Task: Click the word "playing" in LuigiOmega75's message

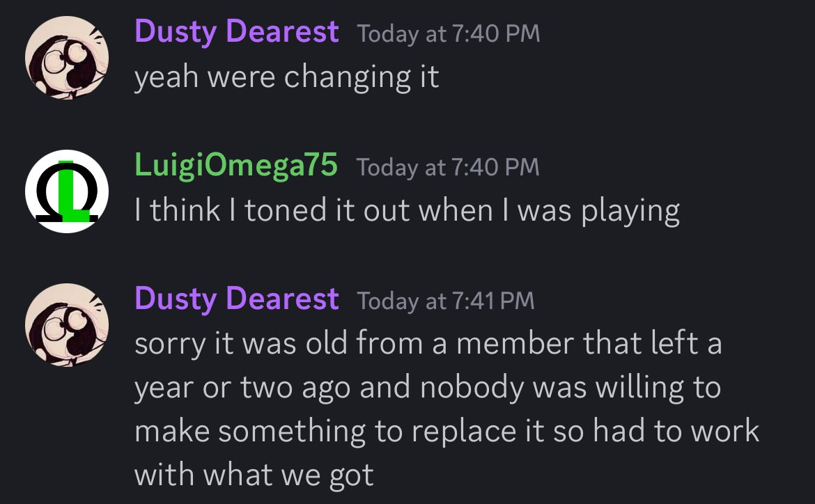Action: click(630, 211)
